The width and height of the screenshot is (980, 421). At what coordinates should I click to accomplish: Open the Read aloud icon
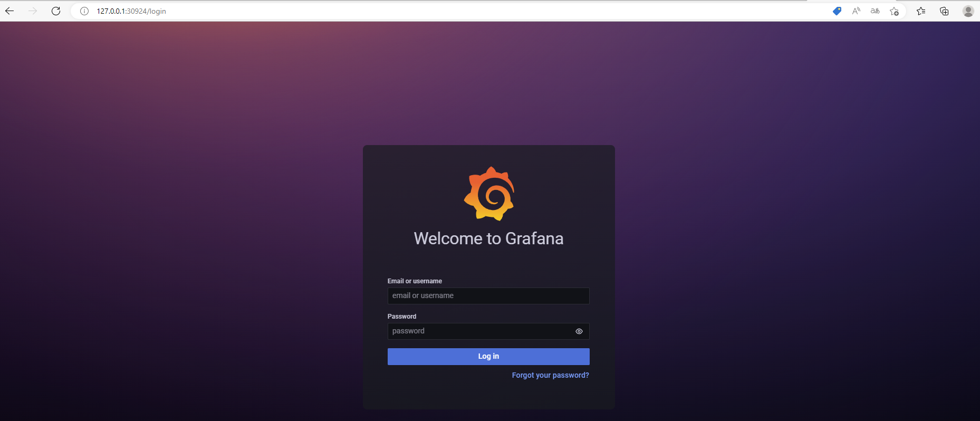click(856, 11)
